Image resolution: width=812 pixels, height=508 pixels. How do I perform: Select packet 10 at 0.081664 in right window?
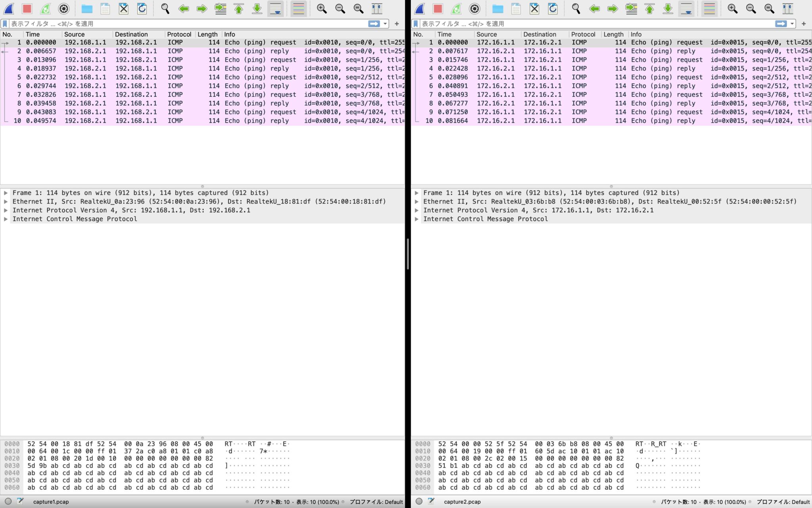[611, 121]
